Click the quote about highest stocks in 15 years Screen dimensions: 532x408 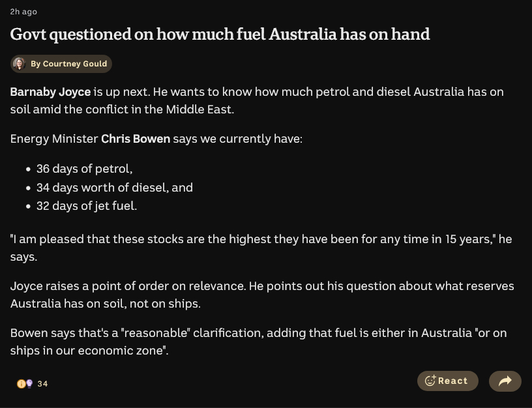(x=261, y=239)
